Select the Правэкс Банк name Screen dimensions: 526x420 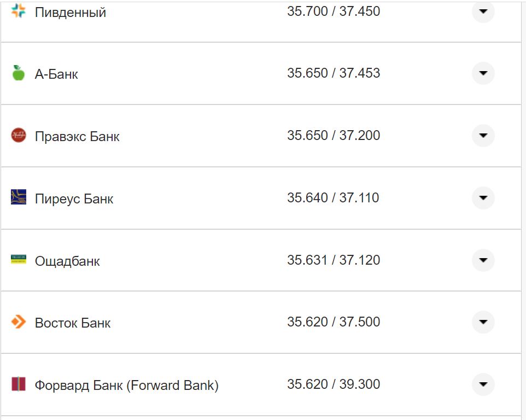[x=77, y=137]
